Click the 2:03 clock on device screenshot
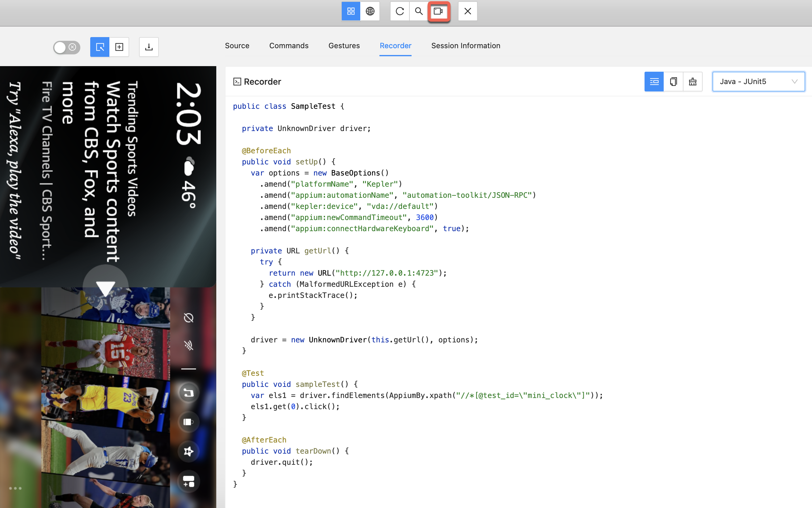This screenshot has width=812, height=508. (x=188, y=114)
